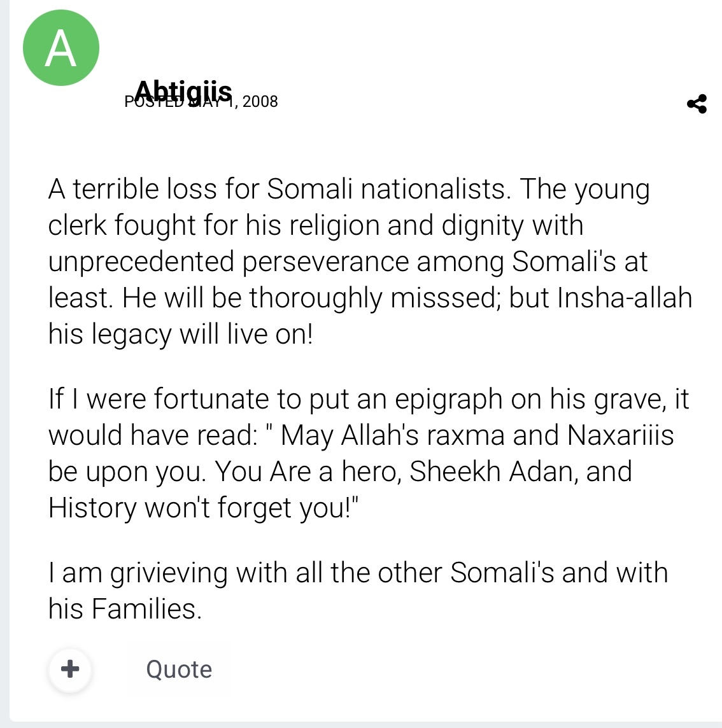Click the word 'Insha-allah'
Screen dimensions: 722x728
pos(625,298)
